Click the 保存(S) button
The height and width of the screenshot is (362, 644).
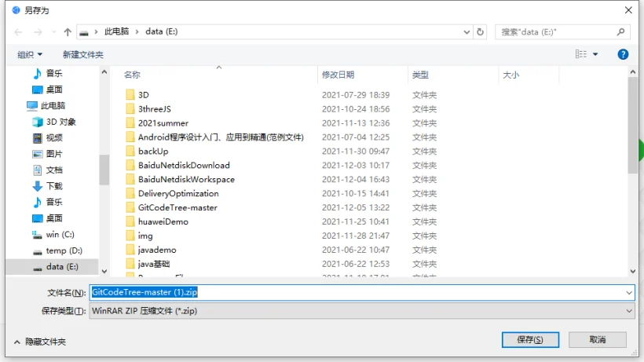[x=530, y=339]
